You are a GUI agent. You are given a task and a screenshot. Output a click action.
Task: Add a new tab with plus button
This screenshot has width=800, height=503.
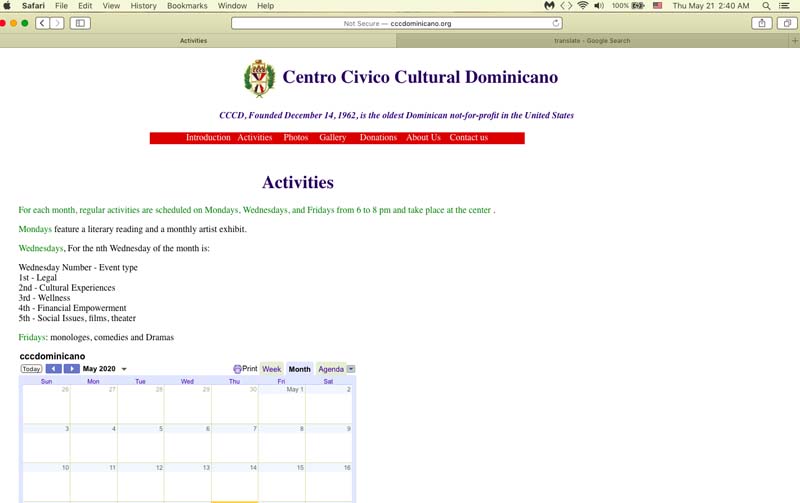click(x=794, y=41)
